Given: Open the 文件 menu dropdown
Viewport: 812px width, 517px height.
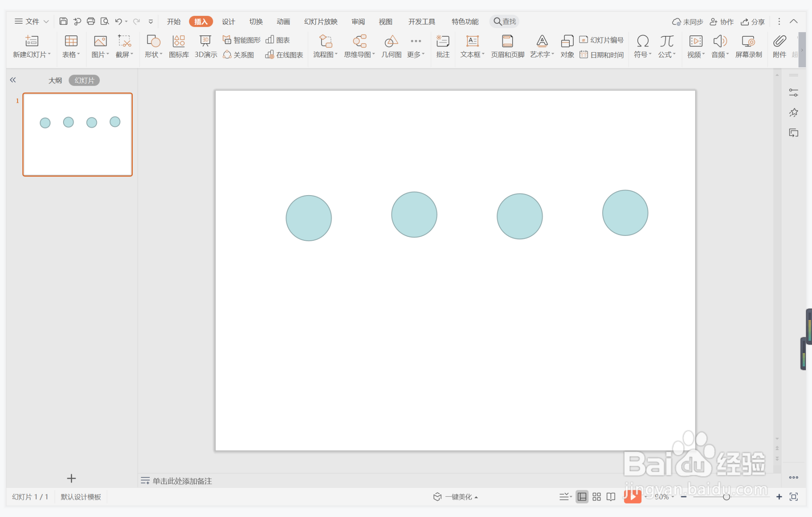Looking at the screenshot, I should pyautogui.click(x=32, y=21).
